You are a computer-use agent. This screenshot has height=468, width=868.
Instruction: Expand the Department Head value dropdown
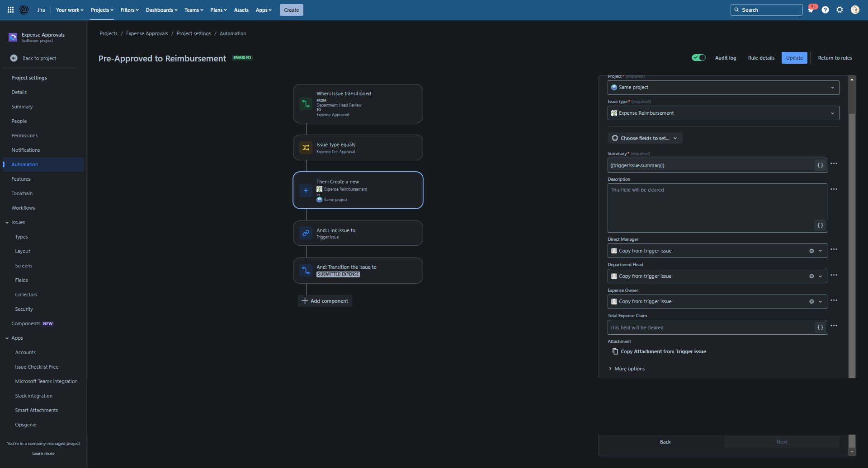click(820, 276)
